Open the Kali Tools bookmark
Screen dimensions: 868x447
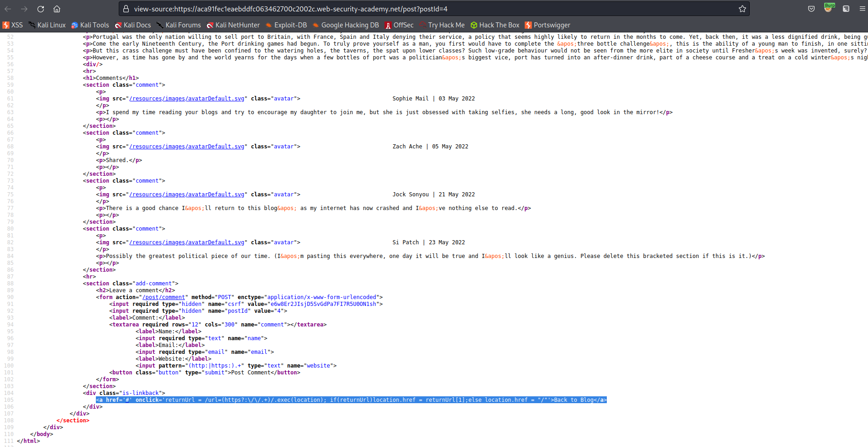click(90, 25)
